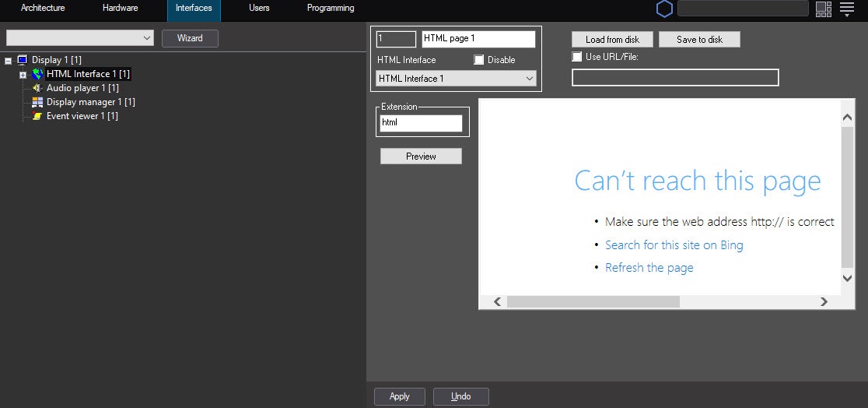Click the Audio player 1 speaker icon
Screen dimensions: 868x408
point(37,88)
